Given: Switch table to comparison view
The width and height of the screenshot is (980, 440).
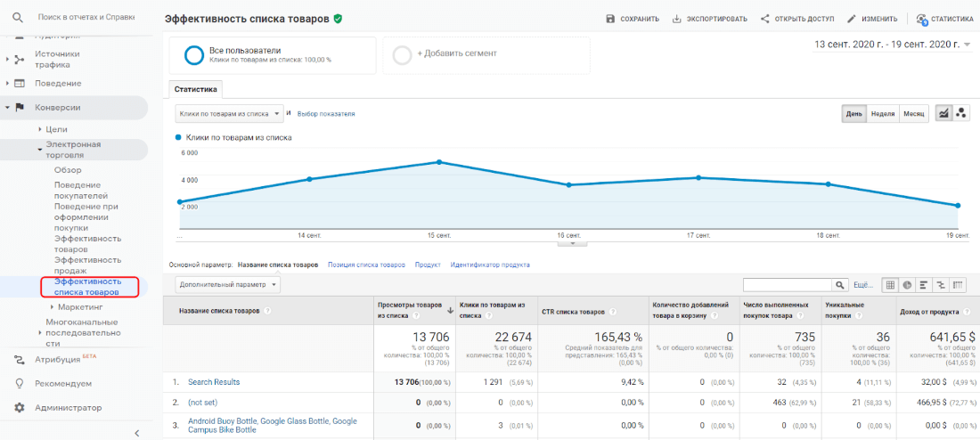Looking at the screenshot, I should point(941,285).
